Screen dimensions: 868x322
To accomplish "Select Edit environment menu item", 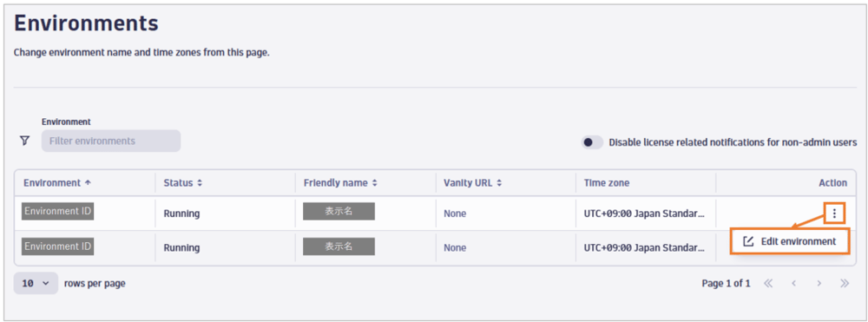I will click(790, 242).
